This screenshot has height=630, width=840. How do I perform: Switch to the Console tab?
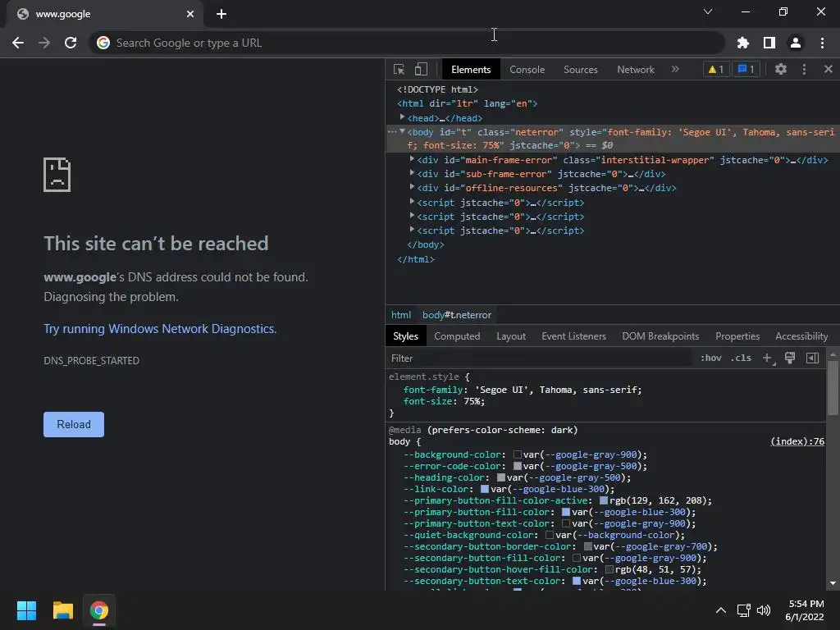coord(527,70)
